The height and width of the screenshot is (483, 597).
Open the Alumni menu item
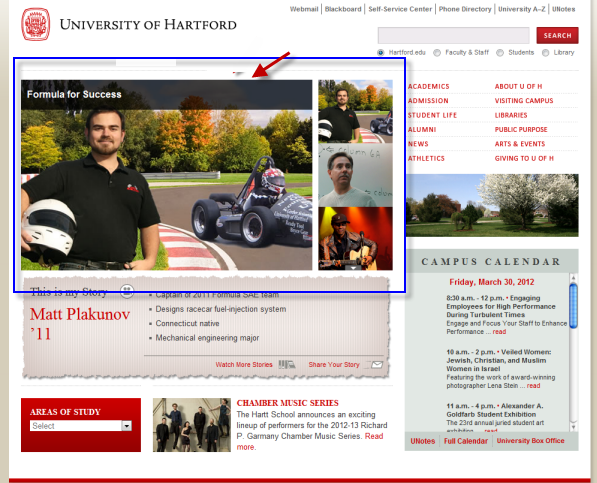tap(422, 129)
